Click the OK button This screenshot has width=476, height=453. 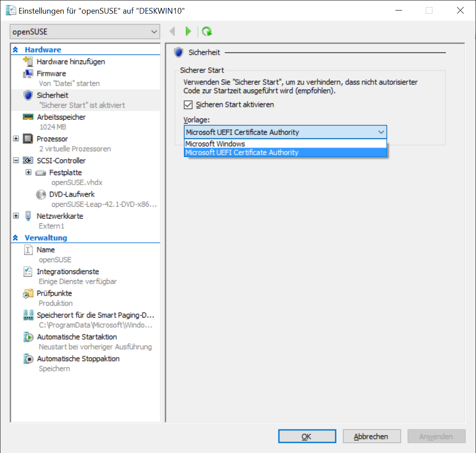pos(307,436)
